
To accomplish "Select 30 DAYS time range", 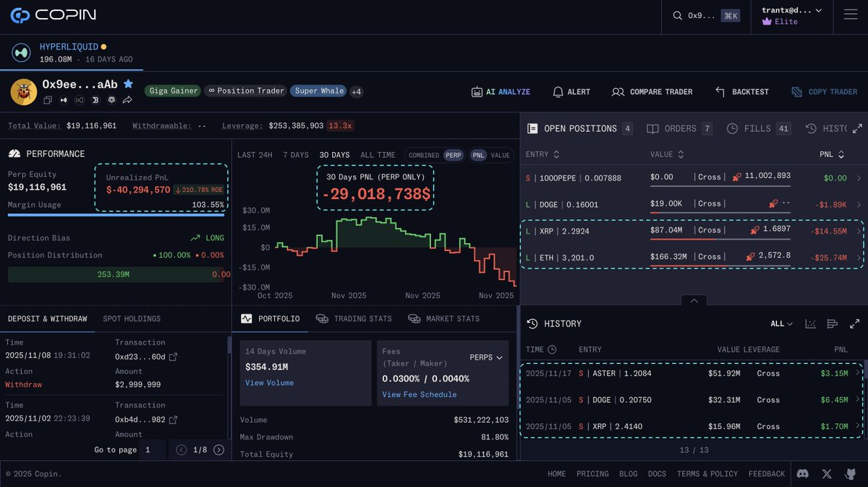I will click(x=335, y=155).
